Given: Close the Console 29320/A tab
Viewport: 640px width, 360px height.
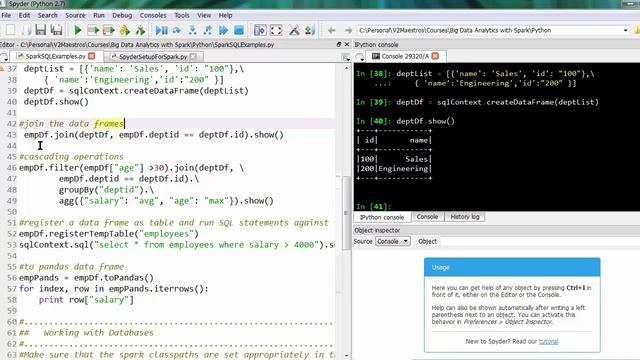Looking at the screenshot, I should 435,56.
